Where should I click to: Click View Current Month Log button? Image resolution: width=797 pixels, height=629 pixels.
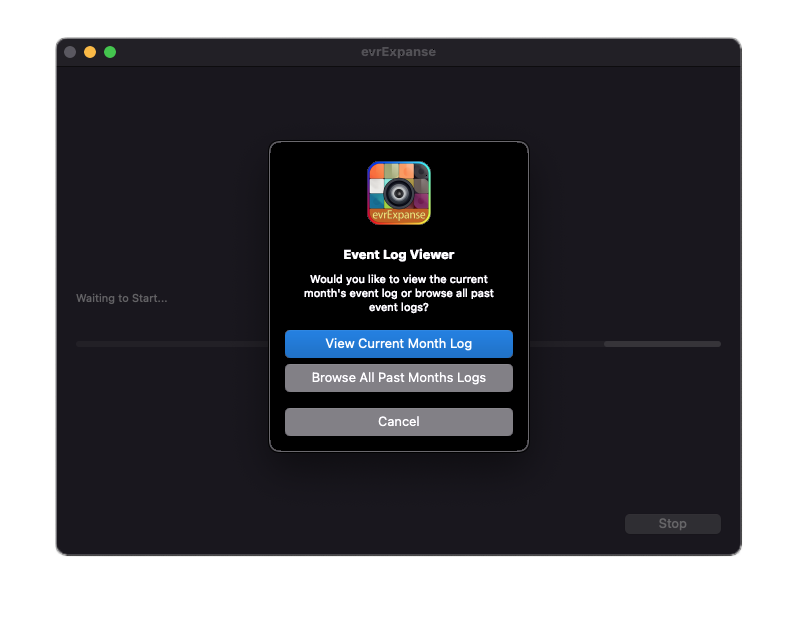(398, 344)
